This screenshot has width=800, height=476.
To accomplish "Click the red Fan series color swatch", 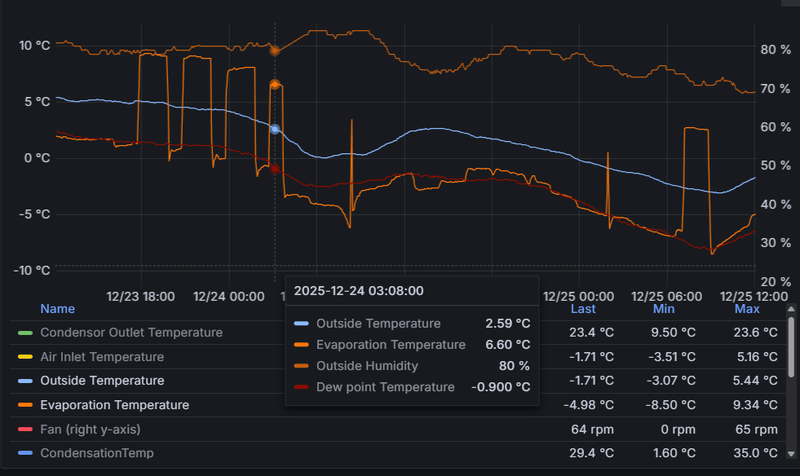I will (25, 429).
